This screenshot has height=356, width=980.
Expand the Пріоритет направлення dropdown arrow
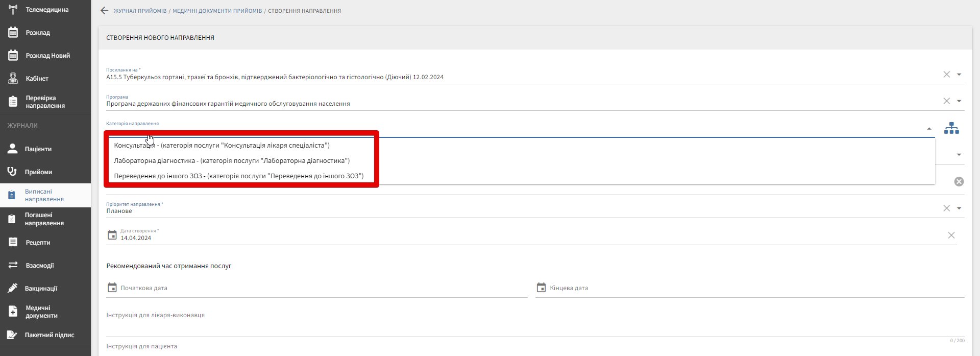(x=959, y=208)
